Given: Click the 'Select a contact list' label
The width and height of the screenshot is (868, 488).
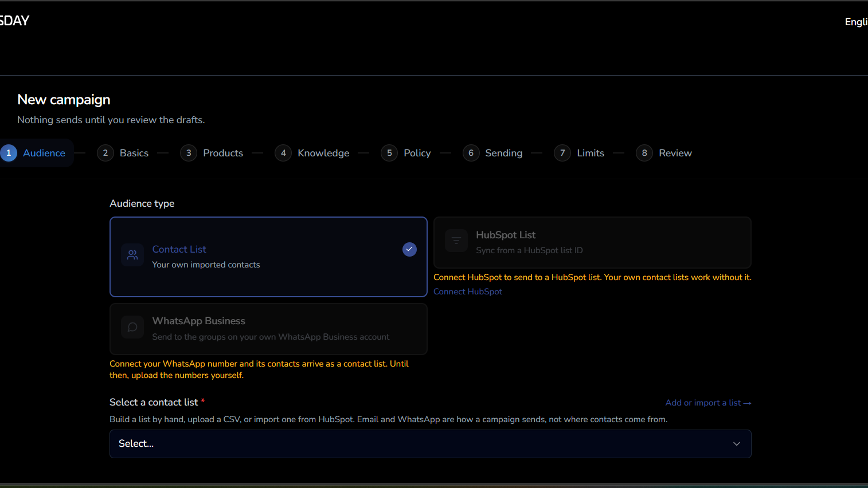Looking at the screenshot, I should coord(154,402).
